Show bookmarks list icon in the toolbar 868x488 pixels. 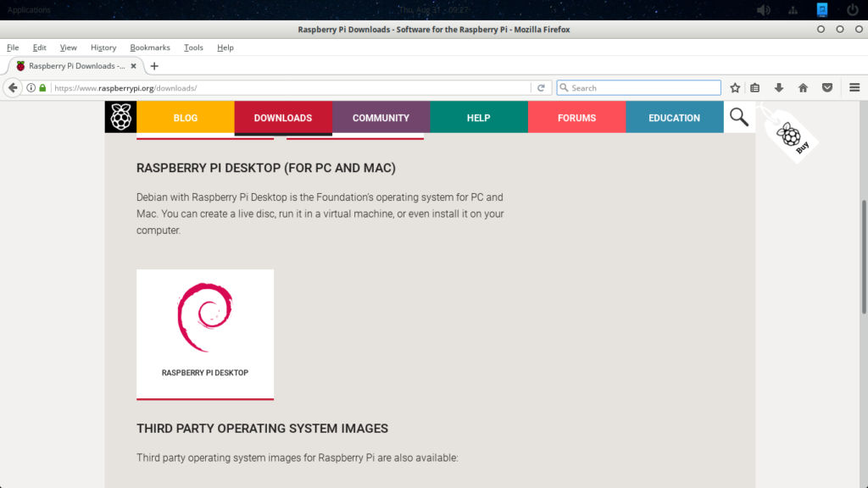click(754, 87)
